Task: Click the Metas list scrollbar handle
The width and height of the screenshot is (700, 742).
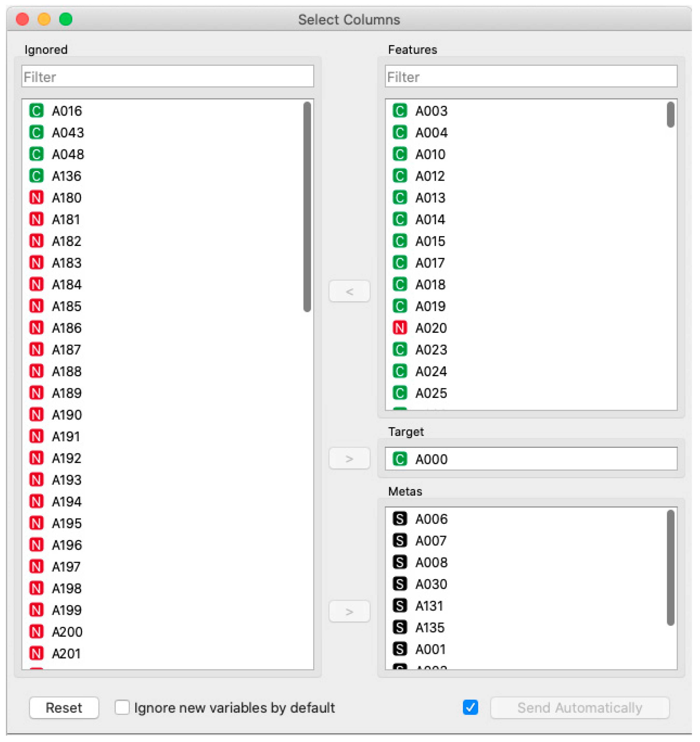Action: point(670,567)
